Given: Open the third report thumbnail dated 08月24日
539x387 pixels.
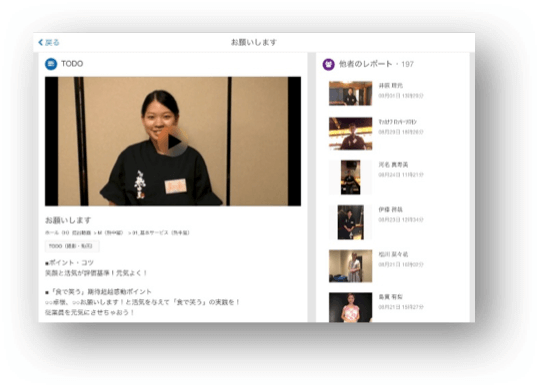Looking at the screenshot, I should pyautogui.click(x=350, y=177).
